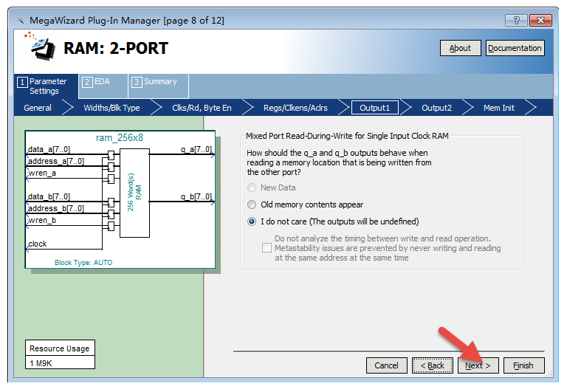
Task: Open the help question mark button
Action: pyautogui.click(x=516, y=20)
